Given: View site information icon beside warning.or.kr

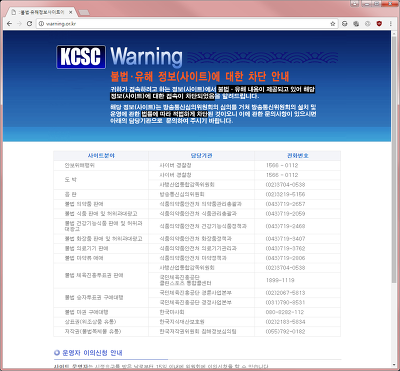Looking at the screenshot, I should [41, 24].
